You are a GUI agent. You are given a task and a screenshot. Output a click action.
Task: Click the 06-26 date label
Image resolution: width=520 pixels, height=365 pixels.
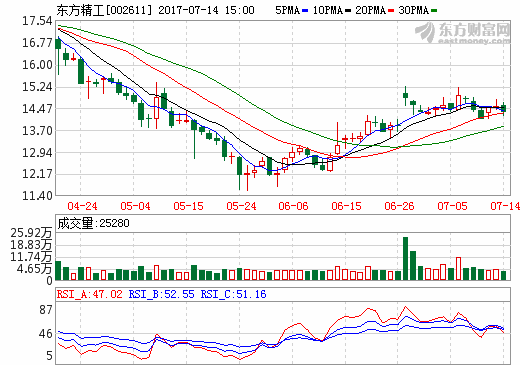click(x=399, y=206)
